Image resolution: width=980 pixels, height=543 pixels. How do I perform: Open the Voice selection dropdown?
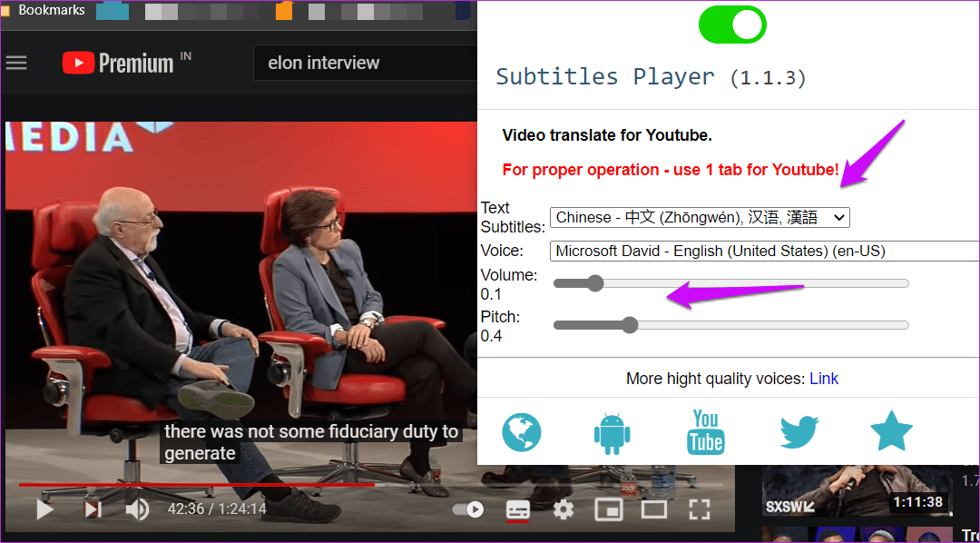point(764,251)
